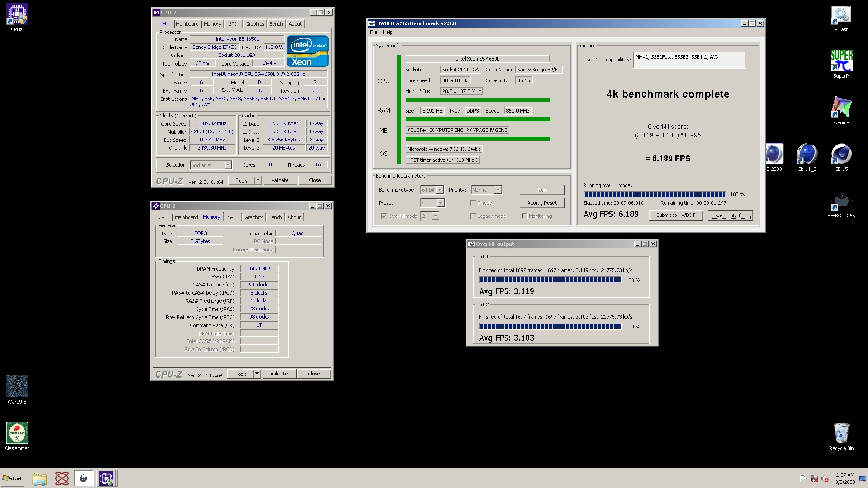Open the CB-15 desktop icon

click(841, 157)
